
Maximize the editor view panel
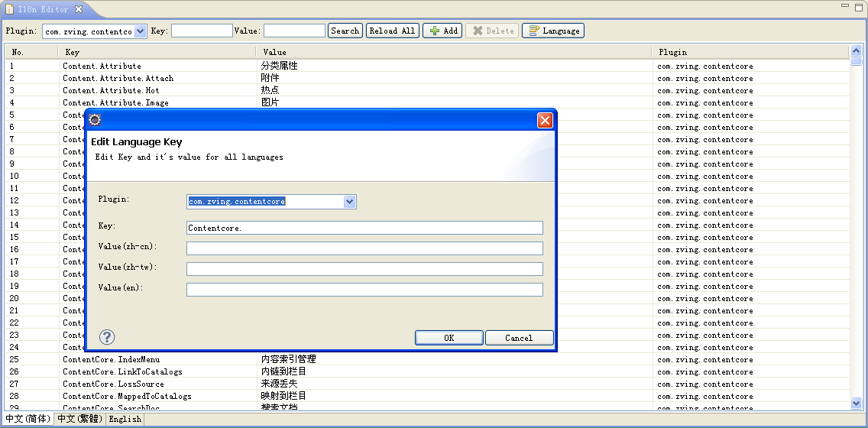[858, 6]
